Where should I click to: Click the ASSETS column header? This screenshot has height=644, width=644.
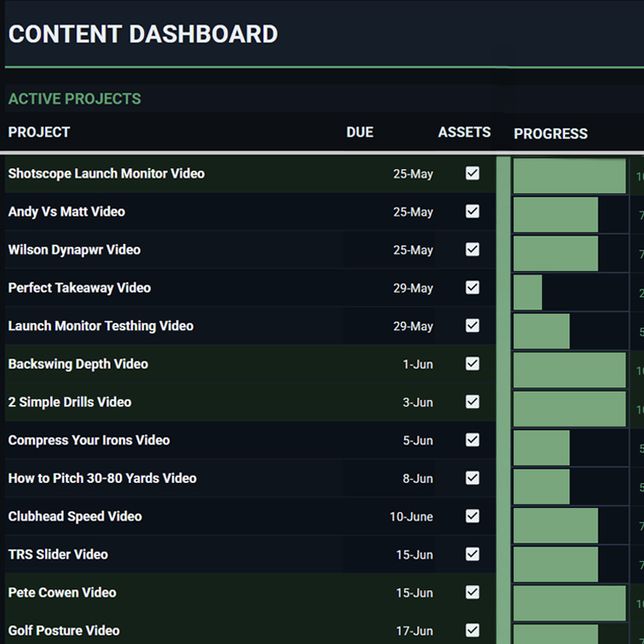(x=464, y=132)
